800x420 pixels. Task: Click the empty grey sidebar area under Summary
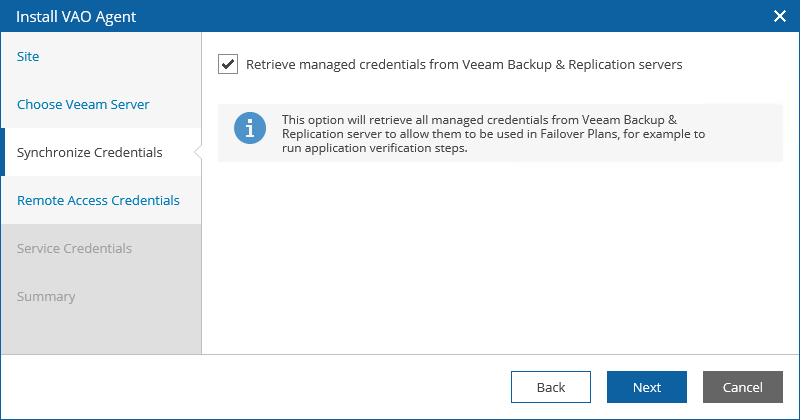101,334
